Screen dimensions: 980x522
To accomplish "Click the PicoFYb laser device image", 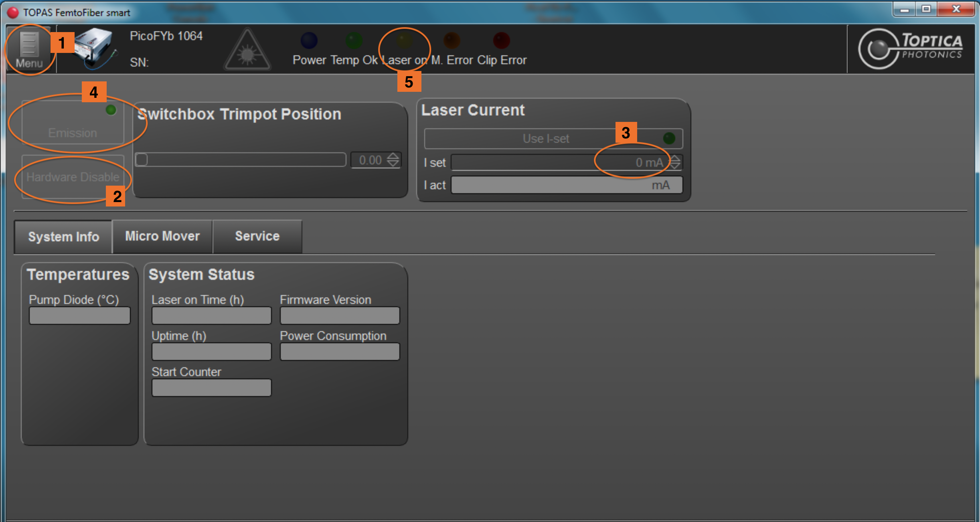I will [95, 48].
